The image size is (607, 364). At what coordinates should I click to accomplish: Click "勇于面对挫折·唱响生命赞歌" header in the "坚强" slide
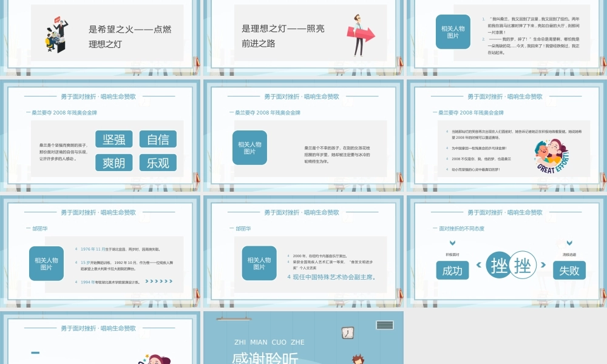click(98, 96)
